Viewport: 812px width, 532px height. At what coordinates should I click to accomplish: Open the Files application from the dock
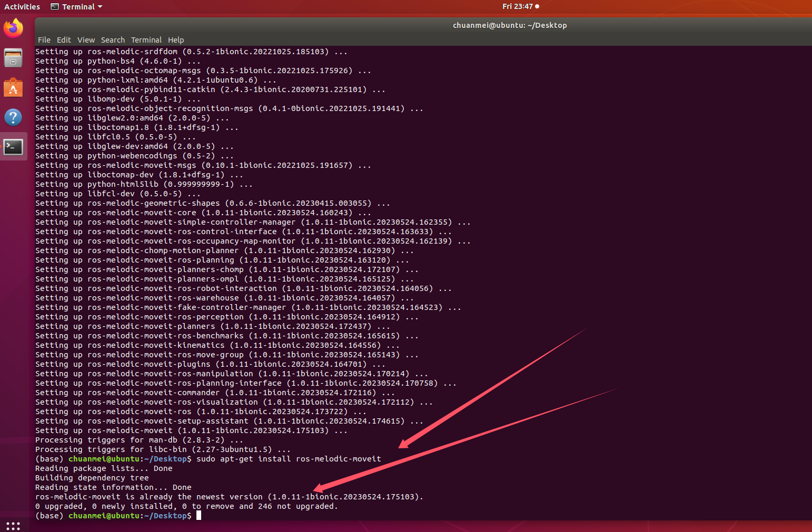[x=13, y=58]
